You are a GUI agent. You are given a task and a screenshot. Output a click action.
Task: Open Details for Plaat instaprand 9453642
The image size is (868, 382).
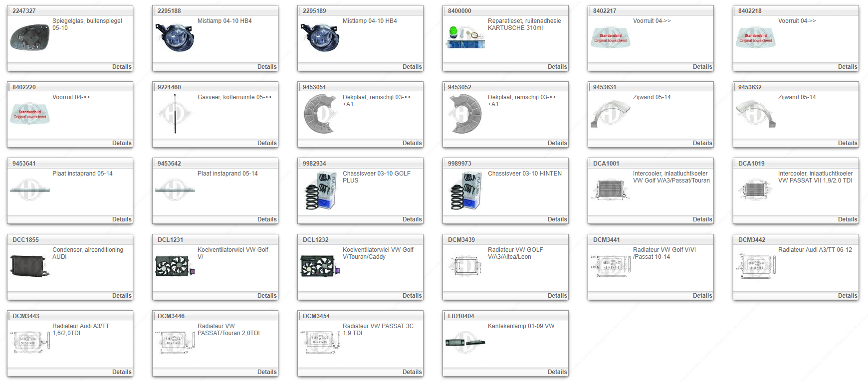[266, 219]
